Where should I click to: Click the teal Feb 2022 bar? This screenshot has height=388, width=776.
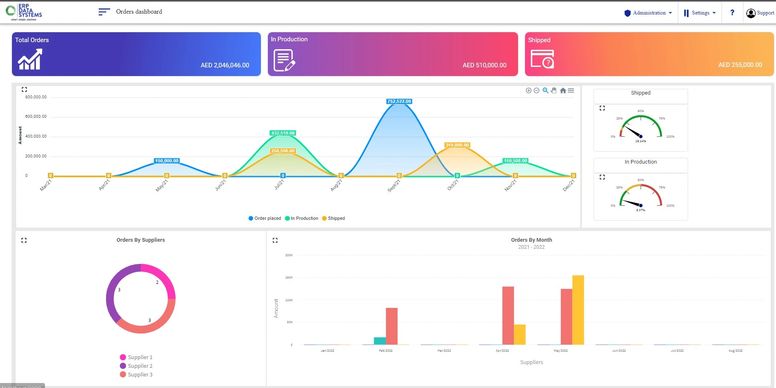[x=380, y=341]
